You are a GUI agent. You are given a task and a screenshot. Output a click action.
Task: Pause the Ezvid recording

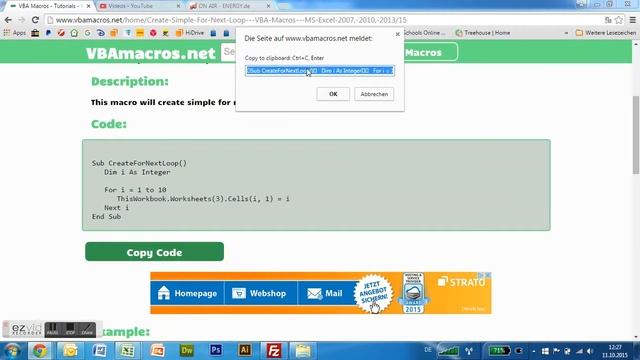coord(52,329)
